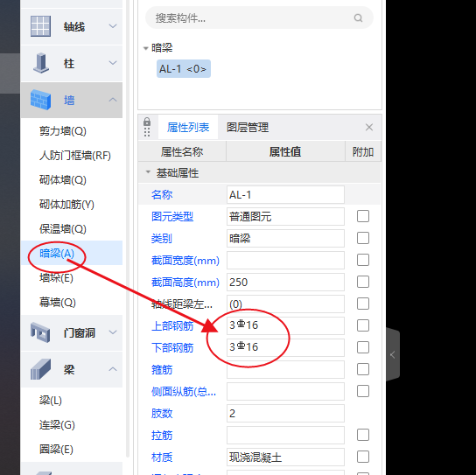Viewport: 476px width, 475px height.
Task: Collapse the 基础属性 group
Action: click(x=148, y=172)
